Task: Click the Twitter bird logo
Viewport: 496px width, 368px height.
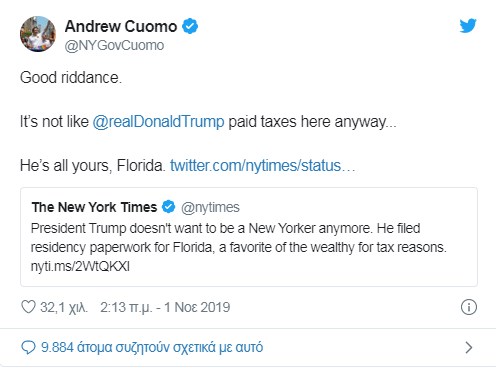Action: pyautogui.click(x=468, y=26)
